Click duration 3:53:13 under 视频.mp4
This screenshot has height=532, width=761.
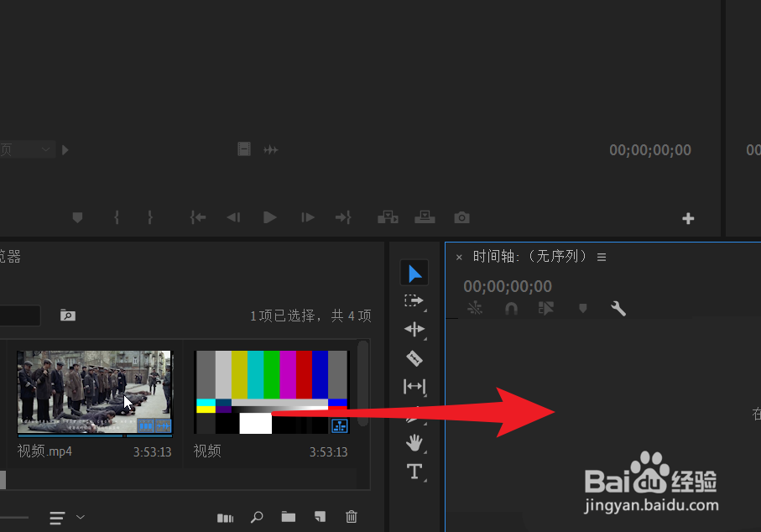point(153,452)
